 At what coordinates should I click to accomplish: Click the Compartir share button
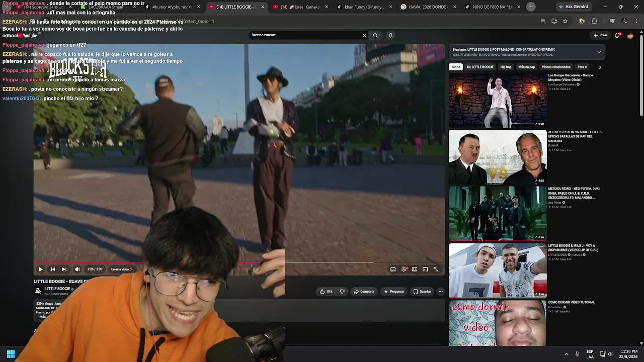364,292
